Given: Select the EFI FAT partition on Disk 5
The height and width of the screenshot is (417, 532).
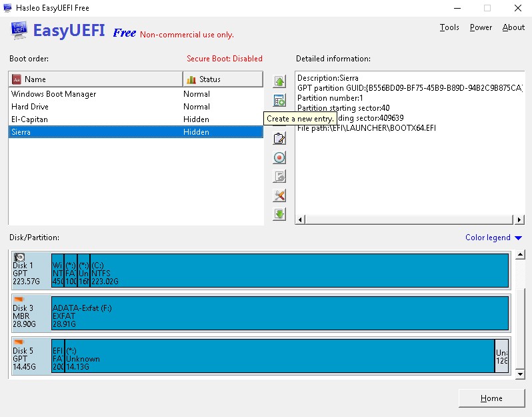Looking at the screenshot, I should [x=58, y=356].
